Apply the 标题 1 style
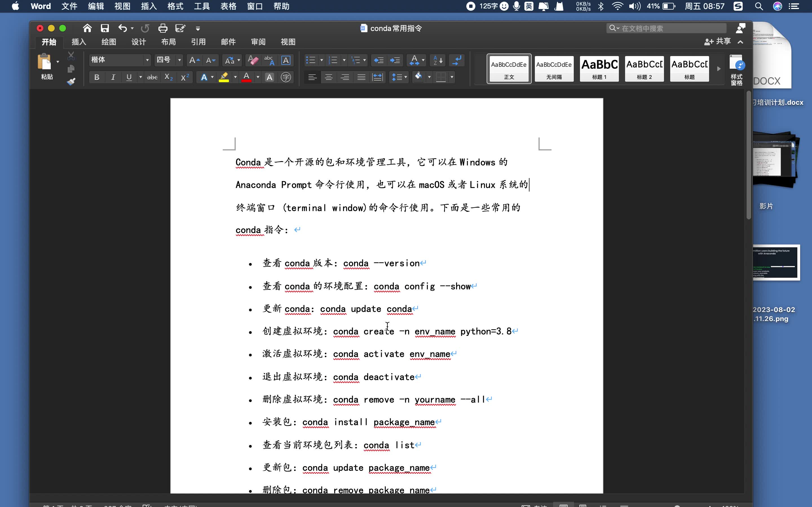This screenshot has width=812, height=507. [x=599, y=69]
